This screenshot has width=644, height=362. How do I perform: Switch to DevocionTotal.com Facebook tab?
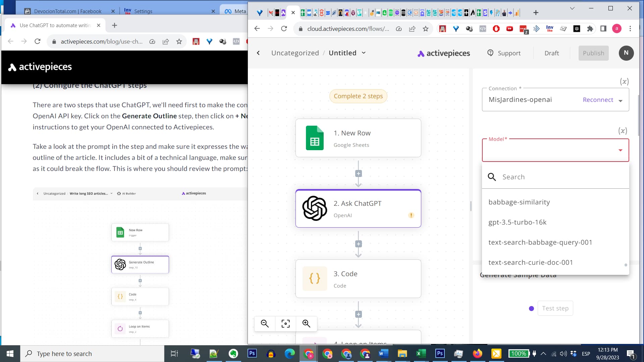click(67, 11)
